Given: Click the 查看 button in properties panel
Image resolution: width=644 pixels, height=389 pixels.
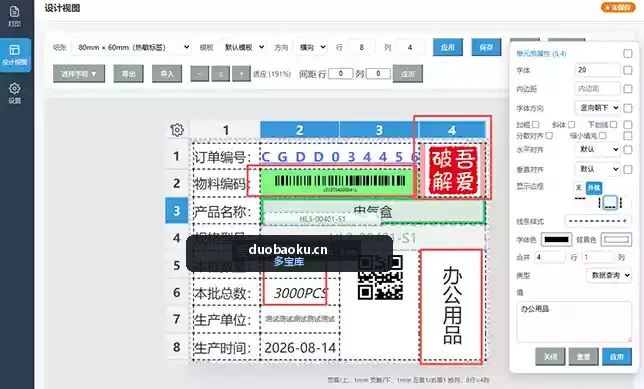Looking at the screenshot, I should point(584,357).
